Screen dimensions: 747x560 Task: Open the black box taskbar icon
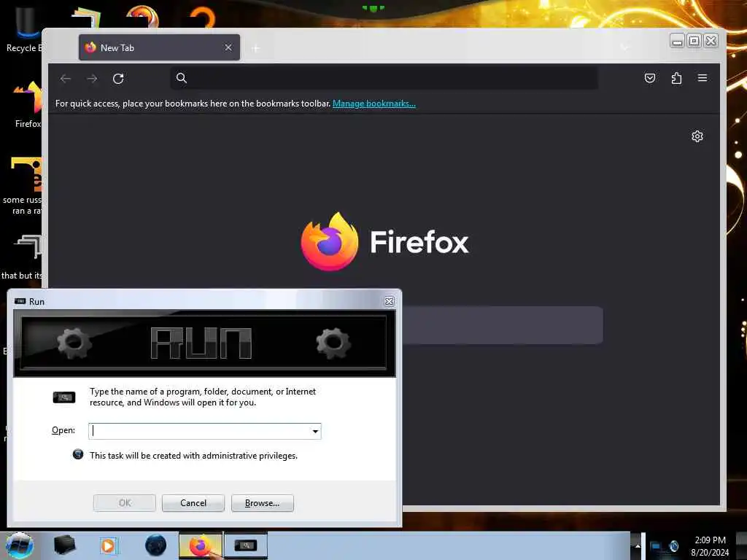tap(64, 545)
